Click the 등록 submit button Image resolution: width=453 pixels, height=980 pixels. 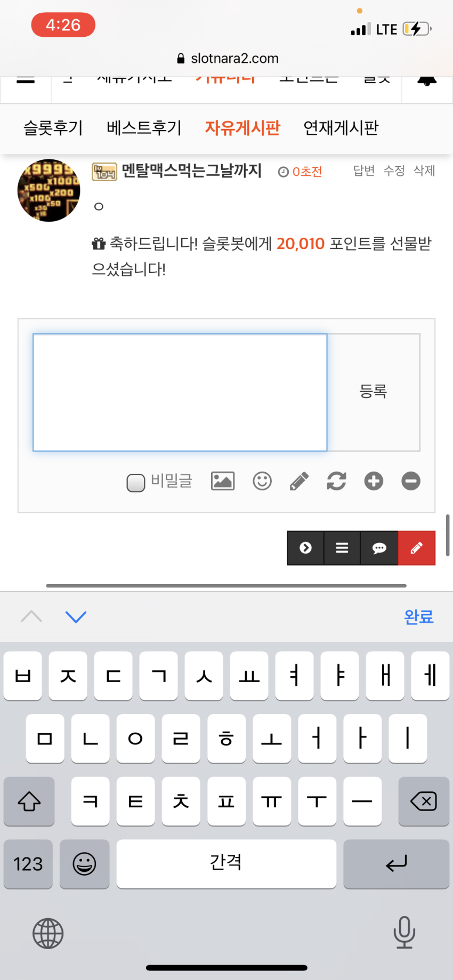point(374,392)
